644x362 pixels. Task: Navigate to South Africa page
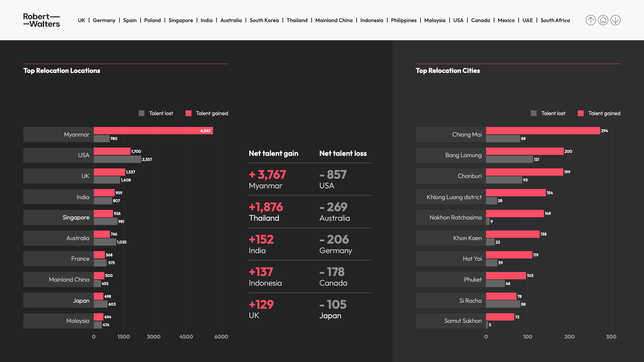pyautogui.click(x=555, y=20)
